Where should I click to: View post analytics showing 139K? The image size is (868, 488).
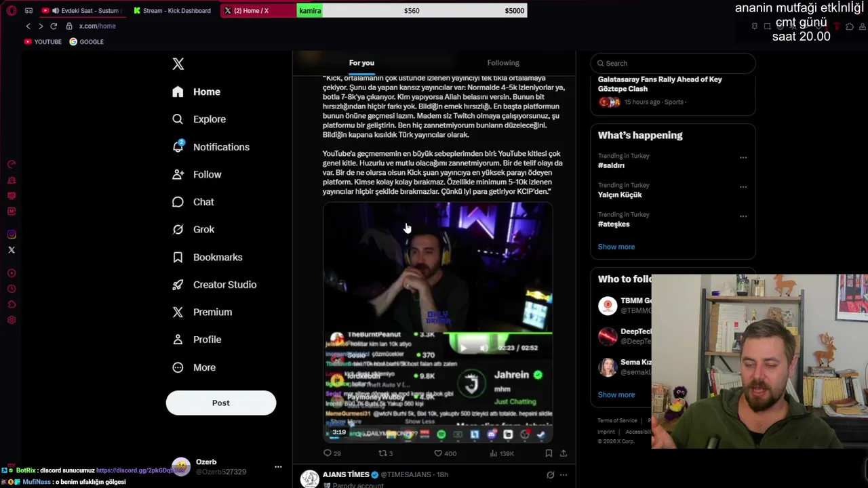point(502,453)
